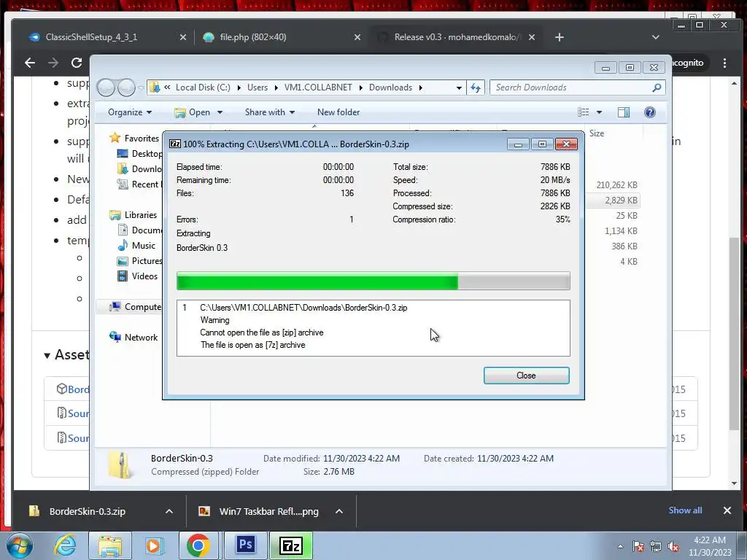Expand the Open dropdown arrow in Explorer
The height and width of the screenshot is (560, 747).
pos(220,112)
